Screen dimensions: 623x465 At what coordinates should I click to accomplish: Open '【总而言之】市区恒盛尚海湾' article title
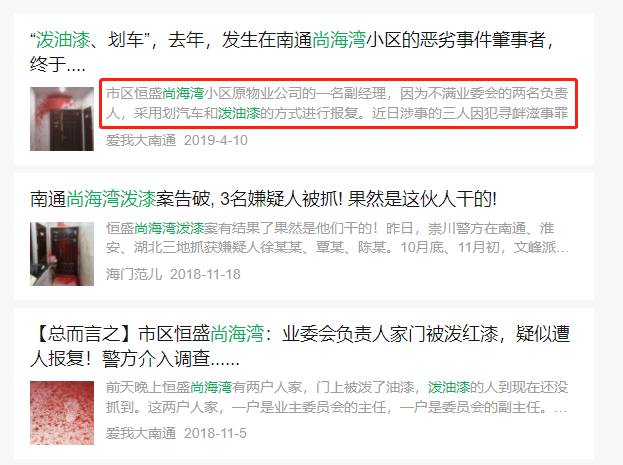(x=300, y=346)
